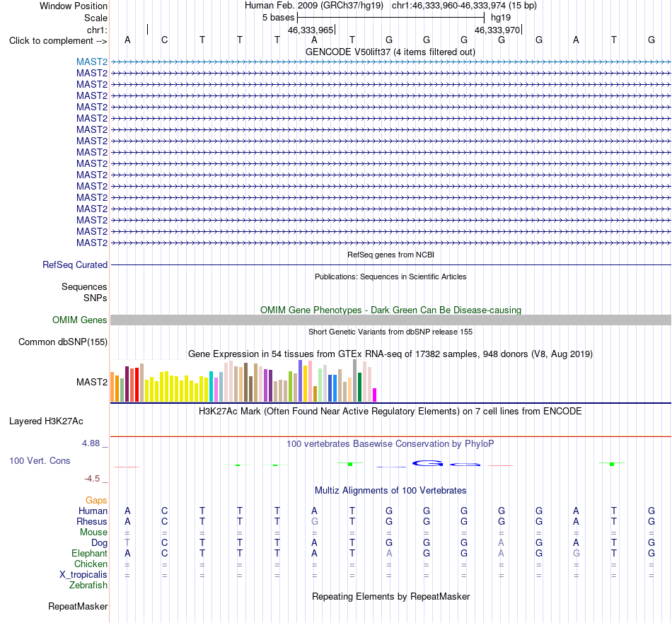The width and height of the screenshot is (672, 623).
Task: Click the 46,333,965 ruler position
Action: click(311, 30)
